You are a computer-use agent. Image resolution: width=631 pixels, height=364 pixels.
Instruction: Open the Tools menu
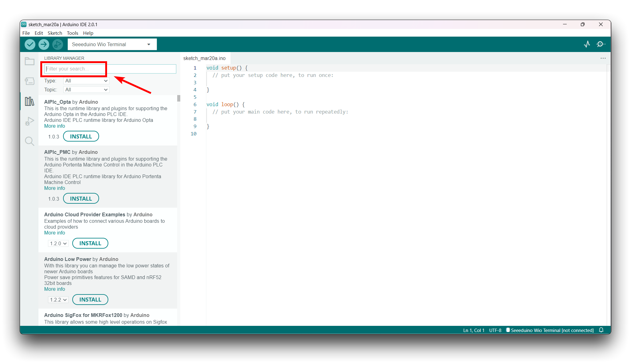[73, 33]
